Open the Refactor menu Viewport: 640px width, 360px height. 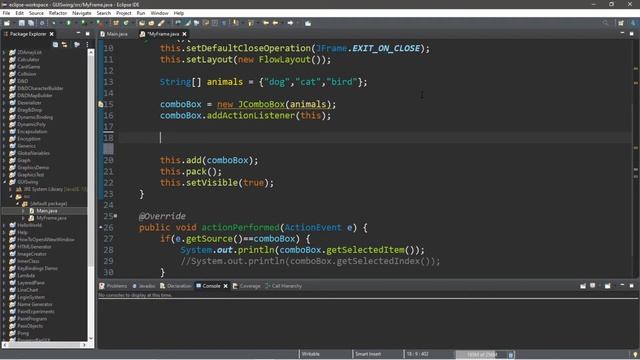pyautogui.click(x=58, y=13)
